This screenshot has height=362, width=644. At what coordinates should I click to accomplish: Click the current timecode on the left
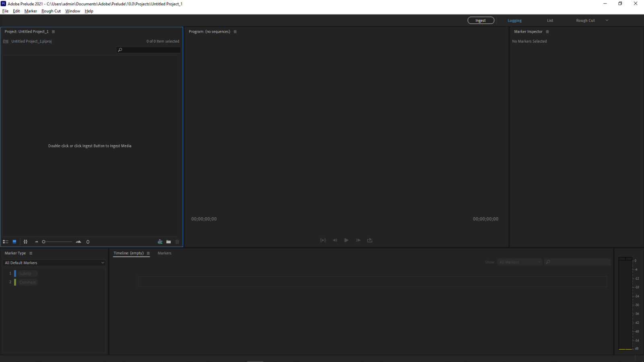tap(204, 219)
